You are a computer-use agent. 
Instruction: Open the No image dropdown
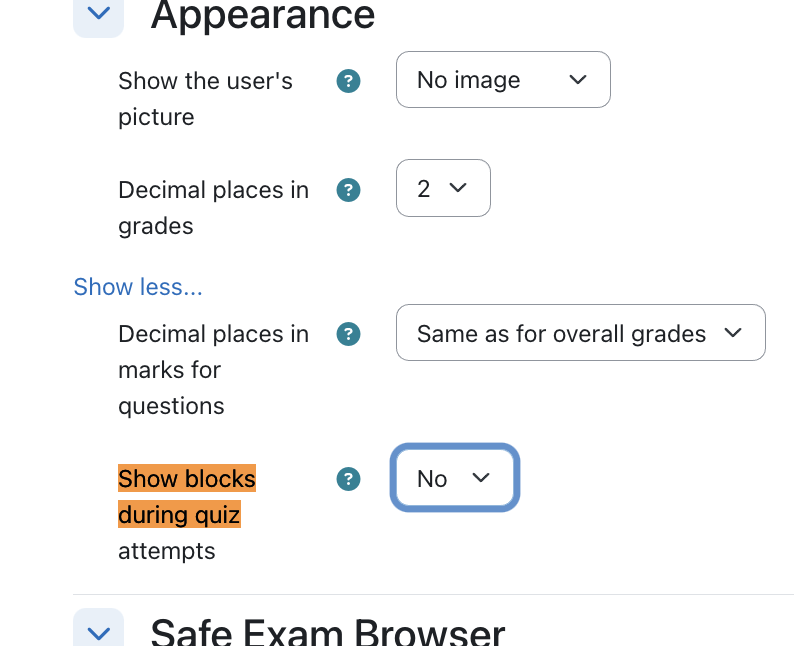pos(503,79)
